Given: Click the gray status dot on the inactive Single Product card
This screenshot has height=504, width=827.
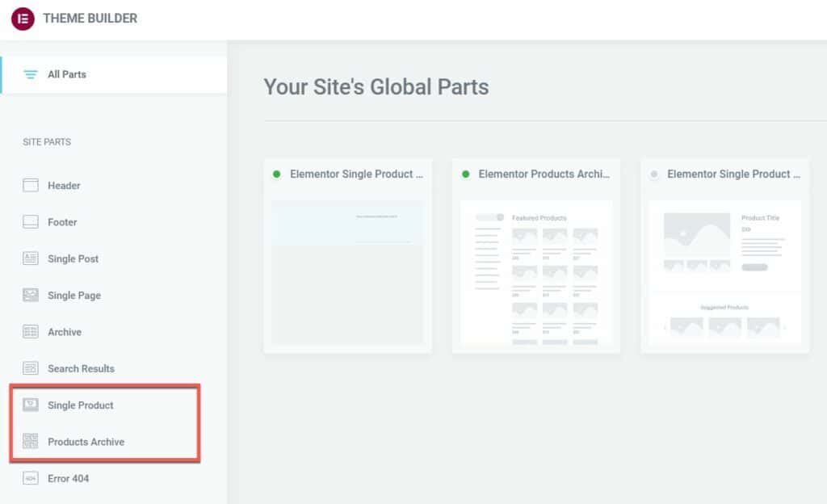Looking at the screenshot, I should (x=654, y=174).
